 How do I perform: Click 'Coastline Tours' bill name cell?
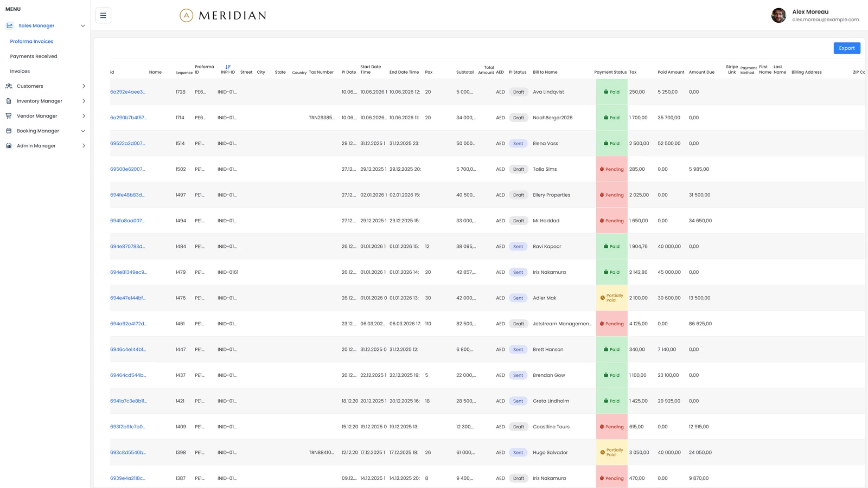551,427
